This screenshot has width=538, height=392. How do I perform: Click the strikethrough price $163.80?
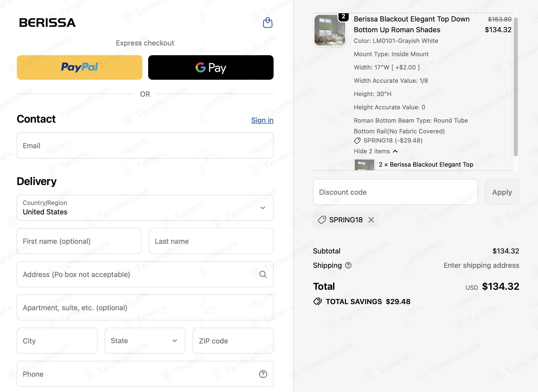click(x=500, y=19)
